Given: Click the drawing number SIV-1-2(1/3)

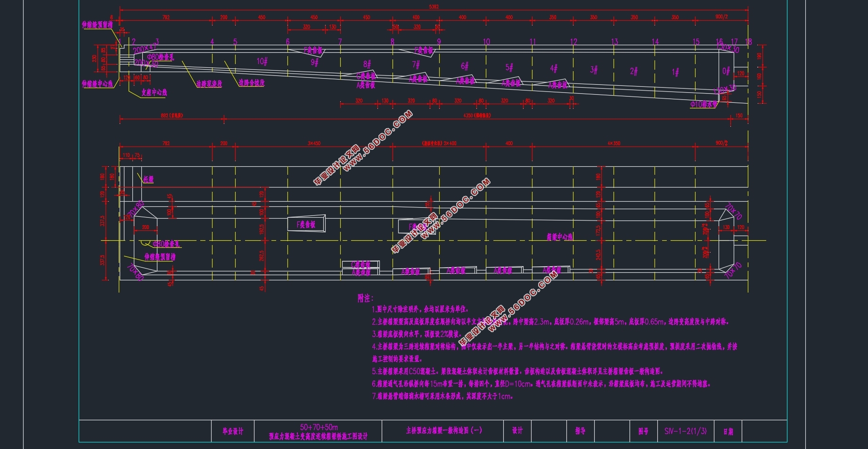Looking at the screenshot, I should (x=686, y=431).
